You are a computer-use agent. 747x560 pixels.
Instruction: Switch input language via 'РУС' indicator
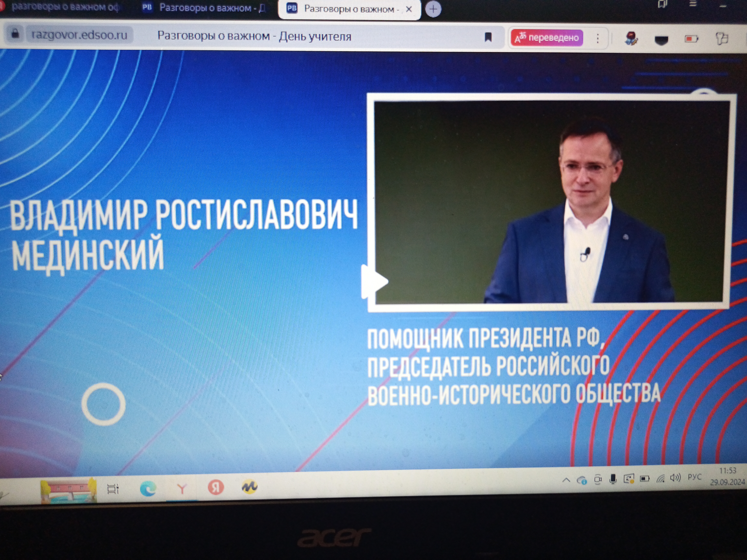click(x=695, y=477)
